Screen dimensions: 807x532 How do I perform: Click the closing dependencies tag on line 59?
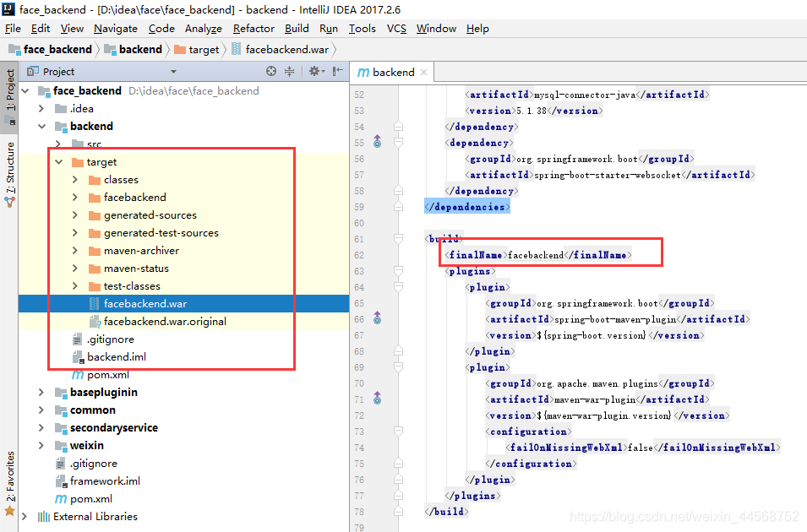[467, 207]
